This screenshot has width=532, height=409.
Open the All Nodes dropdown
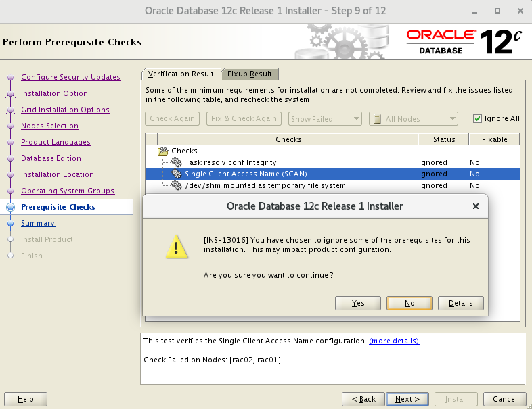(x=414, y=119)
